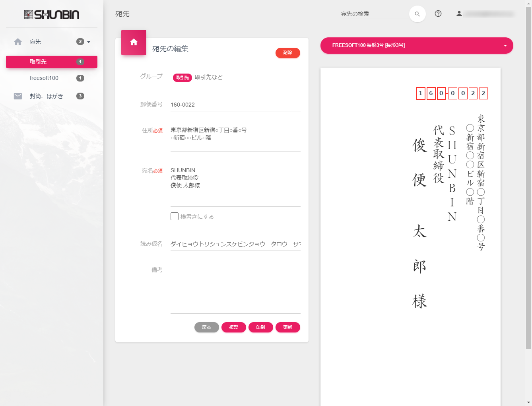Open 封筒、はがき menu item
Viewport: 532px width, 406px height.
pos(52,96)
